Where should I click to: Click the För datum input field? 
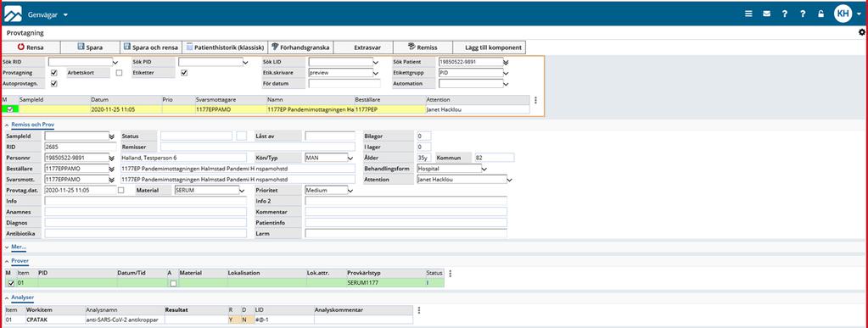[x=344, y=84]
